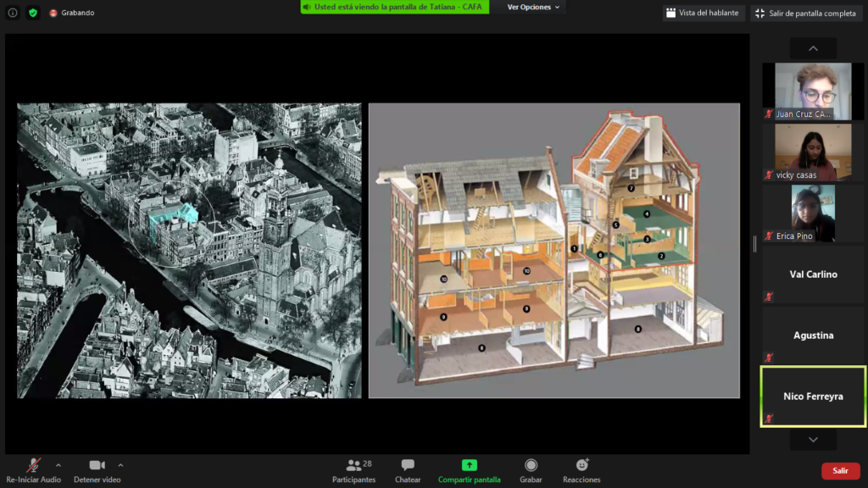This screenshot has width=868, height=488.
Task: Toggle Re-Iniciar Audio microphone button
Action: (x=33, y=471)
